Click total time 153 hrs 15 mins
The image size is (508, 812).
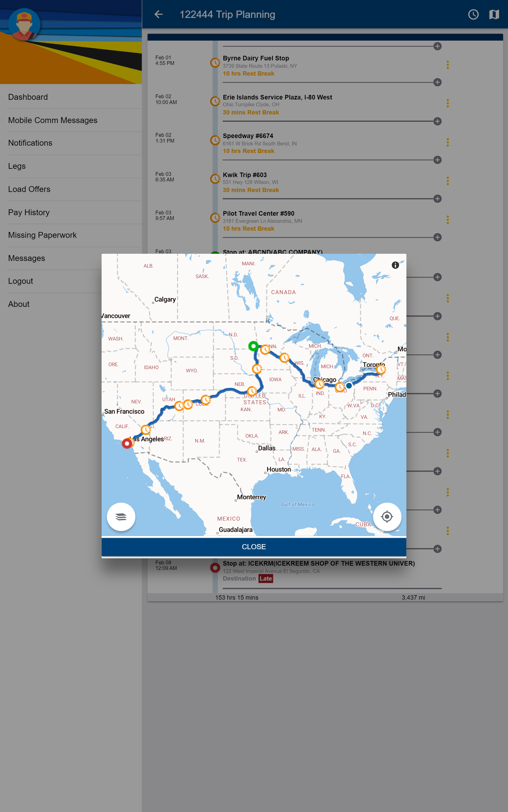tap(237, 598)
